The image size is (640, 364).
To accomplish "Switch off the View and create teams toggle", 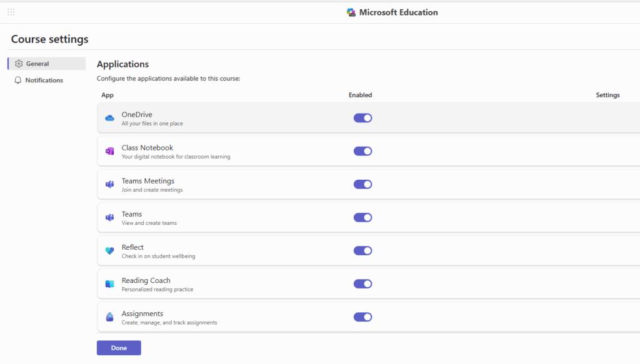I will click(x=363, y=218).
